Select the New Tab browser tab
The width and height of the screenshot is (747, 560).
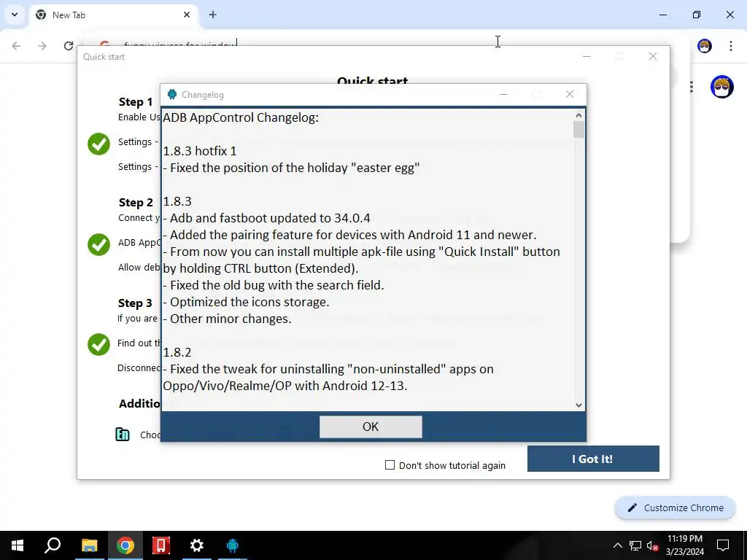(x=113, y=15)
